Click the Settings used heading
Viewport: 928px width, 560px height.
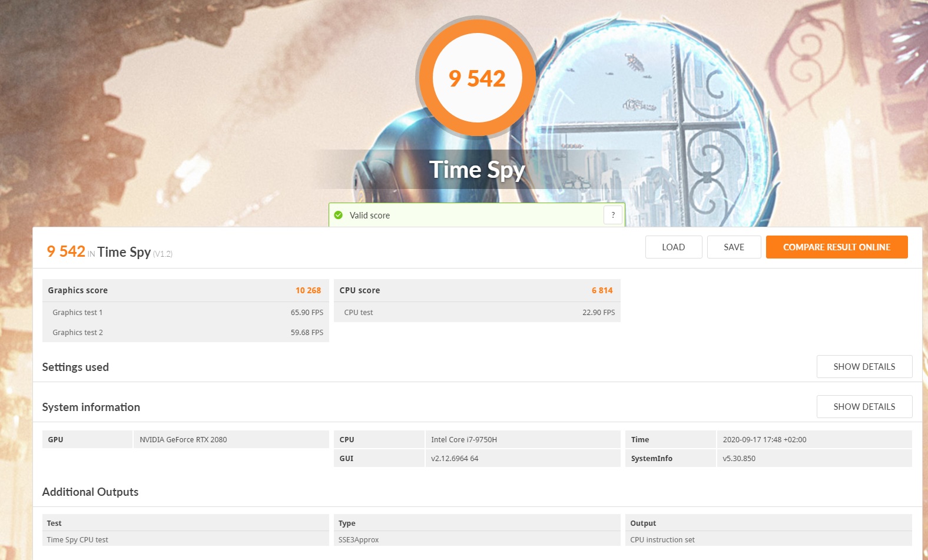pyautogui.click(x=75, y=367)
